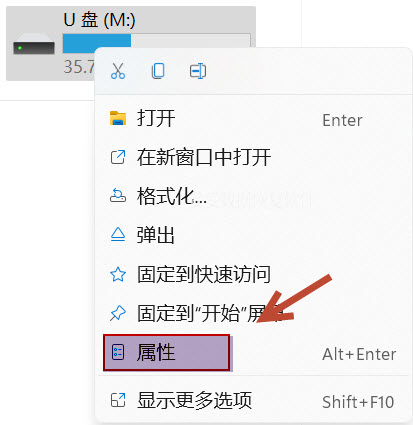
Task: Click the star icon for quick access
Action: point(118,274)
